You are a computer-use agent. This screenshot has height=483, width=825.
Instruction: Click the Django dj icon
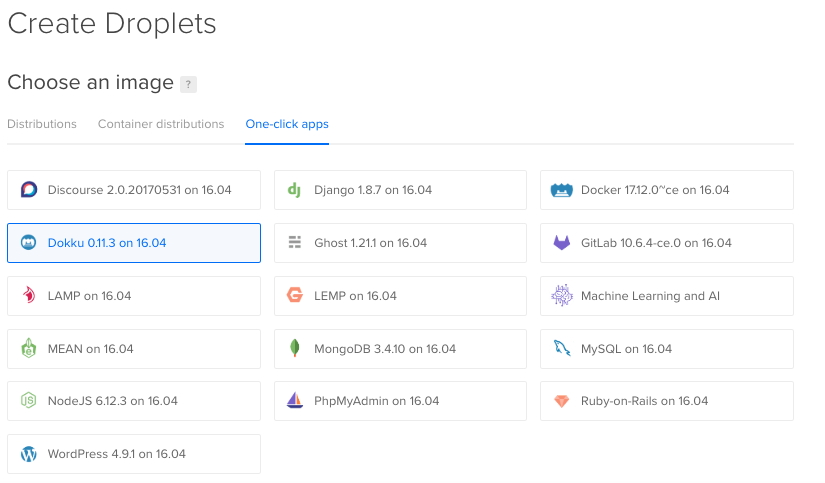tap(294, 190)
